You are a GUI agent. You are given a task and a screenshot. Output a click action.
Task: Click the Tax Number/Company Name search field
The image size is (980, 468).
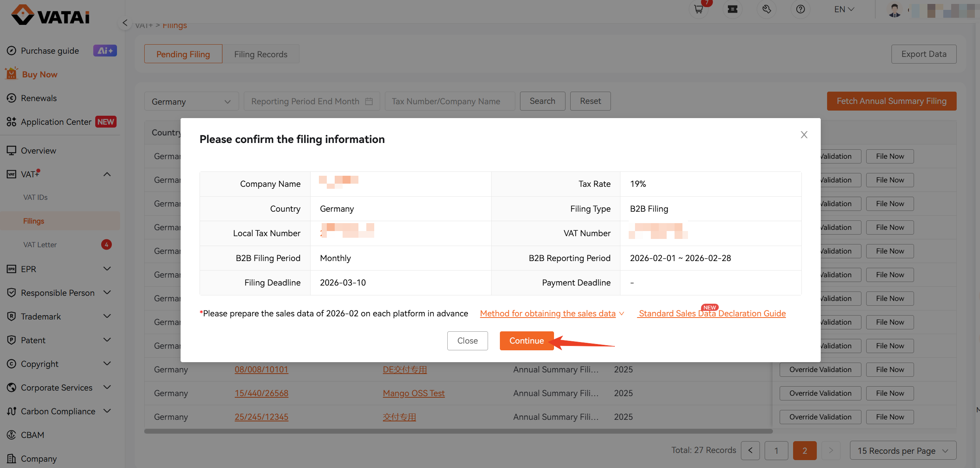(450, 101)
